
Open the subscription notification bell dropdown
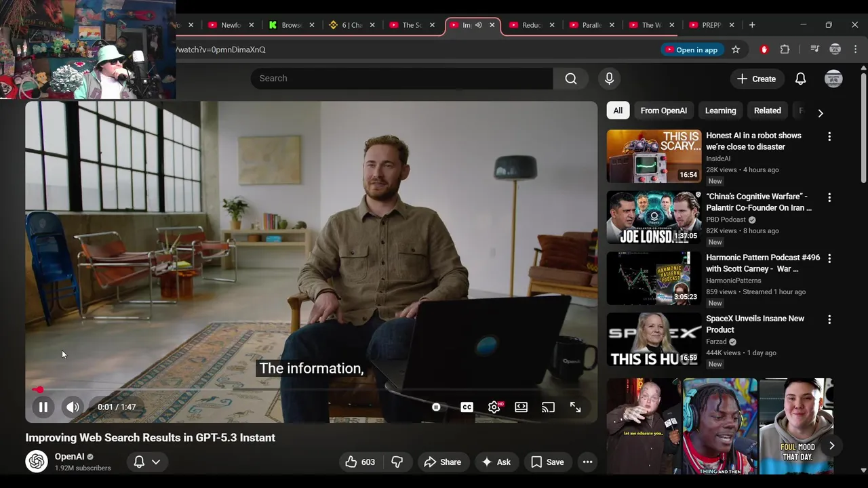(147, 462)
